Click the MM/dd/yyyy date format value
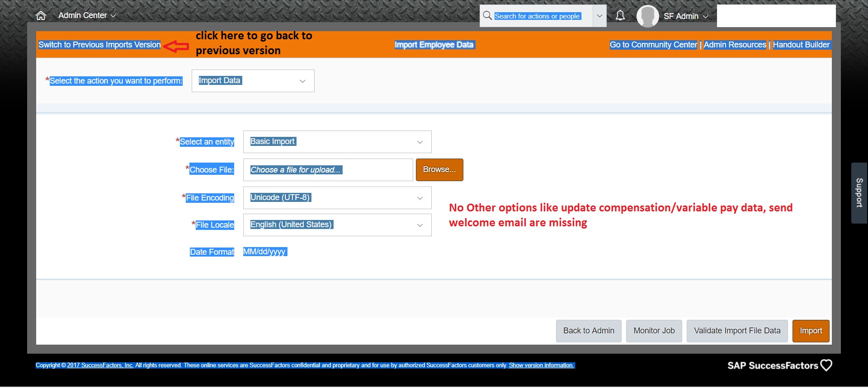Image resolution: width=868 pixels, height=388 pixels. coord(264,252)
